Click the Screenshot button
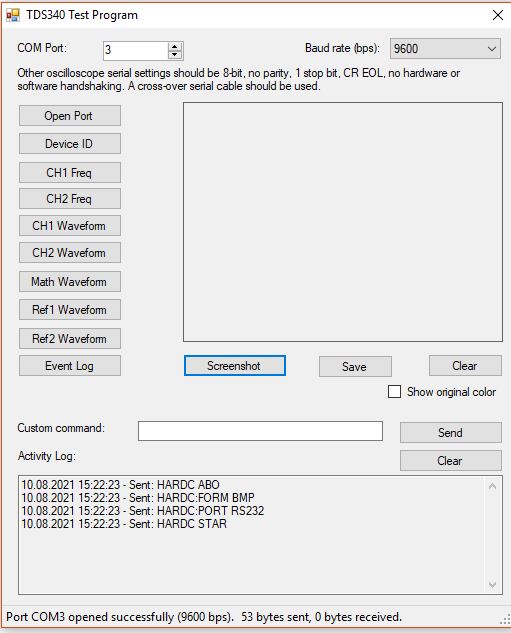 tap(235, 366)
